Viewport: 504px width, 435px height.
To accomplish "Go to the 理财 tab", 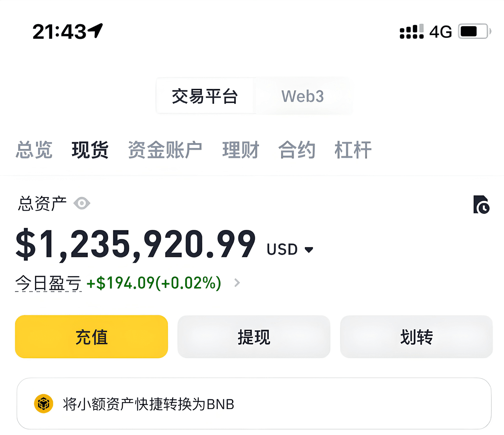I will click(x=241, y=150).
